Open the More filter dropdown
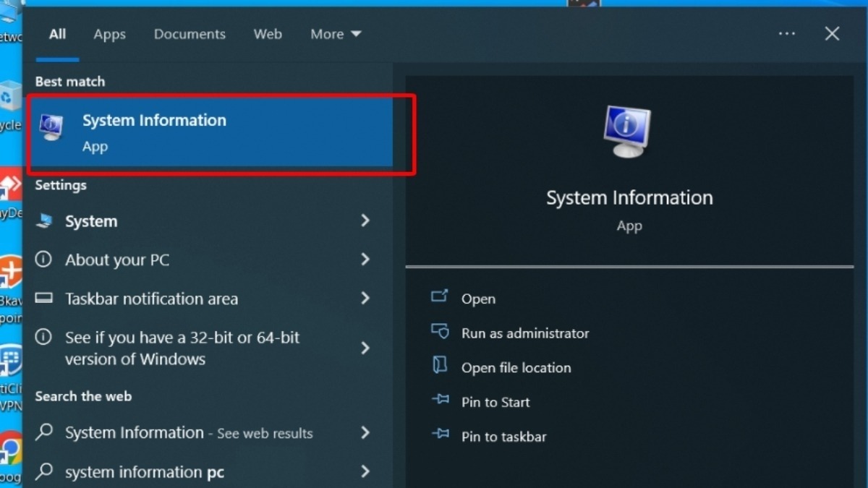868x488 pixels. click(336, 34)
